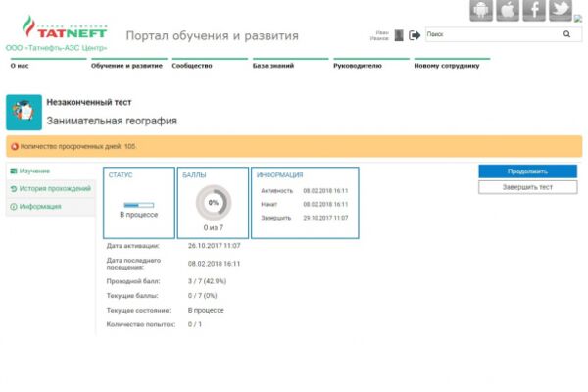This screenshot has width=588, height=392.
Task: Click the Продолжить button
Action: pos(527,171)
